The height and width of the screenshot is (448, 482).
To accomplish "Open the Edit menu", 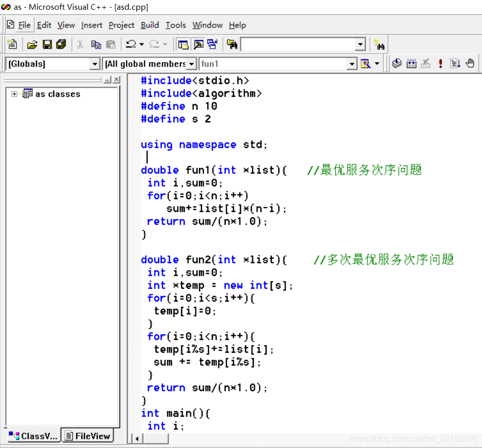I will [44, 25].
